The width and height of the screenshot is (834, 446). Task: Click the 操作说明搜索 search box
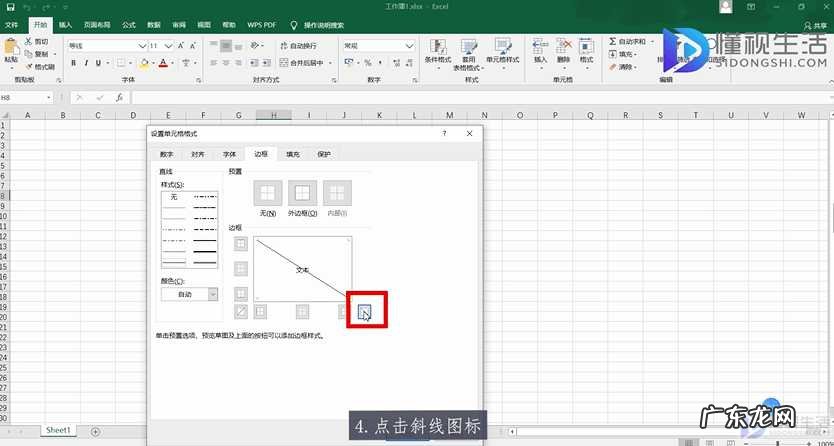point(323,25)
